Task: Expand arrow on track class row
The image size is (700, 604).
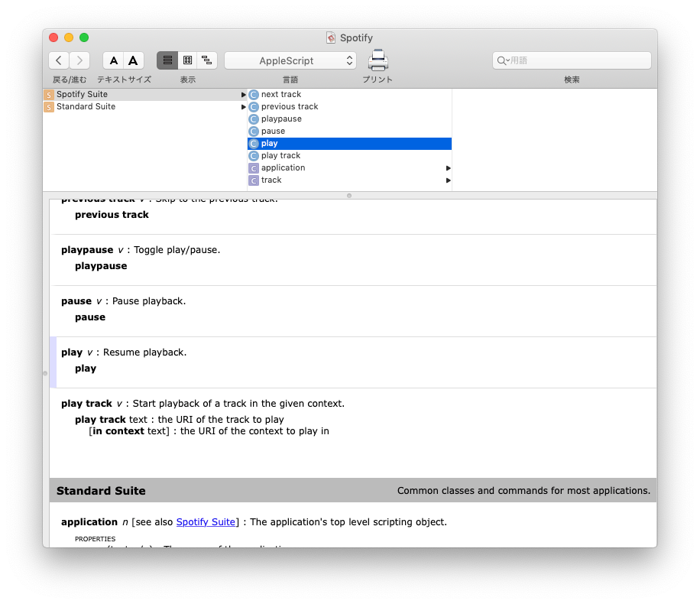Action: coord(449,180)
